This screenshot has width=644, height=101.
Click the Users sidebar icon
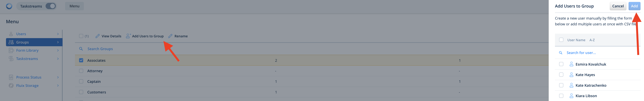(x=11, y=34)
